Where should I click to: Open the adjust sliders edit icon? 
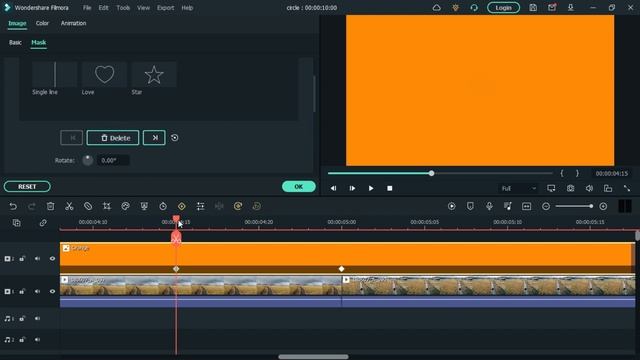200,206
